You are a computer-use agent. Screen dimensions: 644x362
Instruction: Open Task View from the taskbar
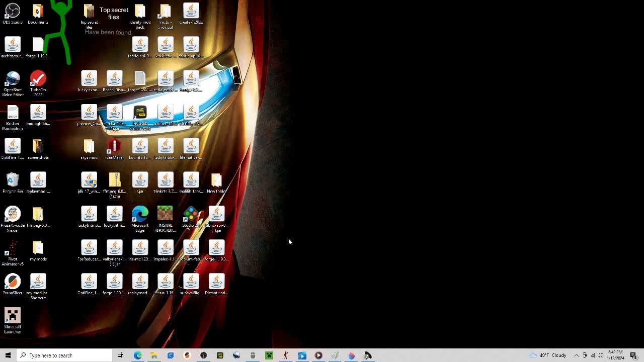(121, 355)
